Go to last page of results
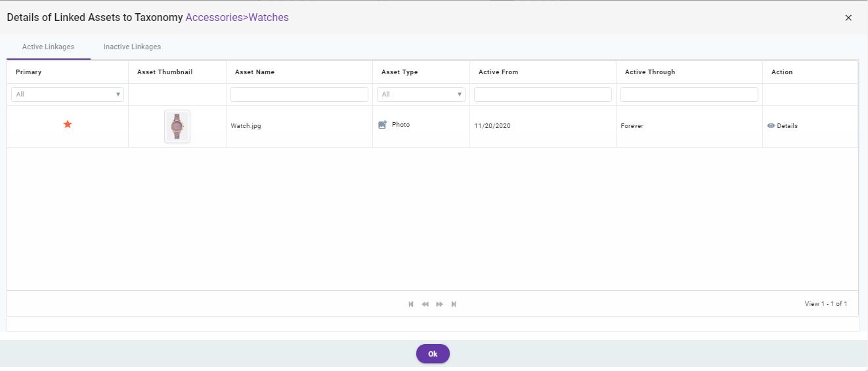This screenshot has height=371, width=868. [x=454, y=304]
